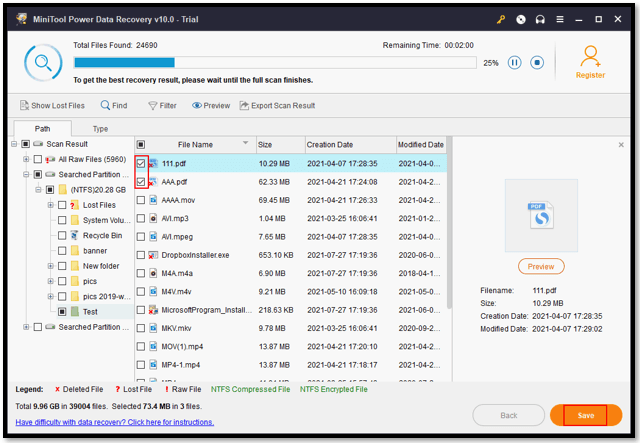
Task: Click the file list vertical scrollbar
Action: tap(449, 223)
